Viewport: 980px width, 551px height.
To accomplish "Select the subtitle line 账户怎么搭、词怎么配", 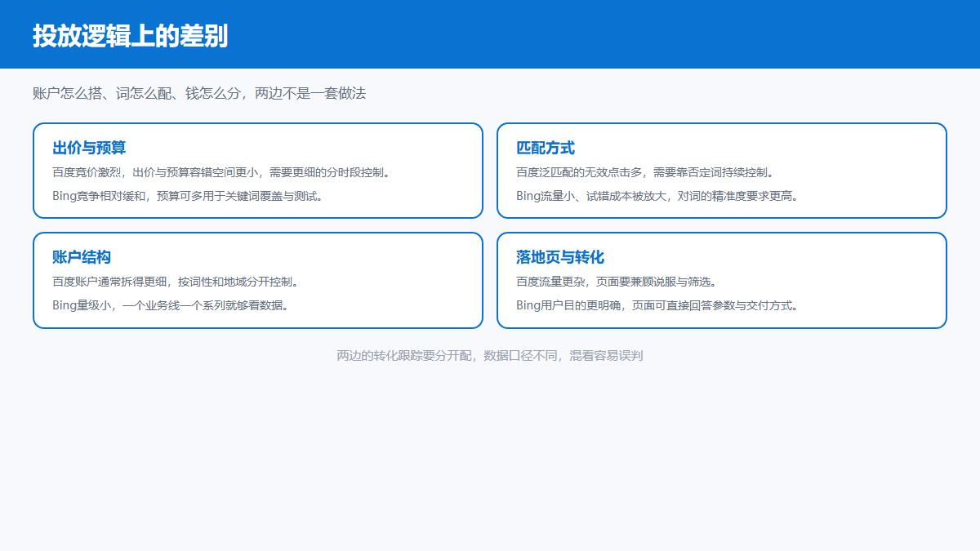I will click(x=199, y=93).
